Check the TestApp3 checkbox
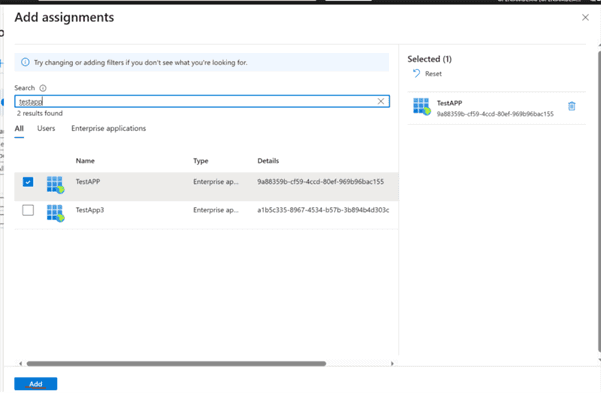The height and width of the screenshot is (393, 601). (x=28, y=210)
